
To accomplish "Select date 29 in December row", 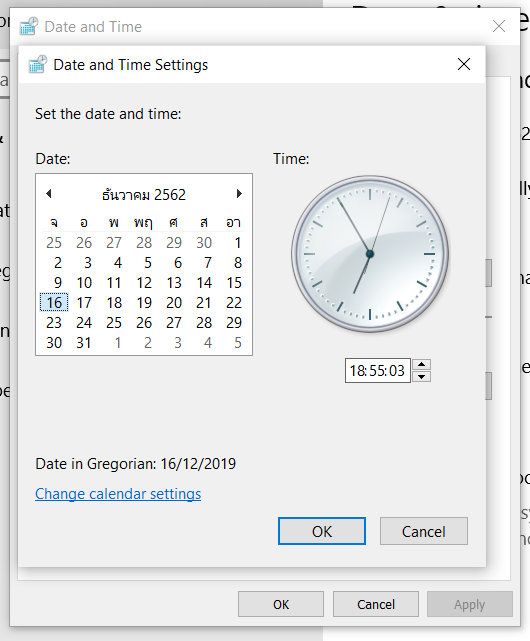I will [x=234, y=323].
